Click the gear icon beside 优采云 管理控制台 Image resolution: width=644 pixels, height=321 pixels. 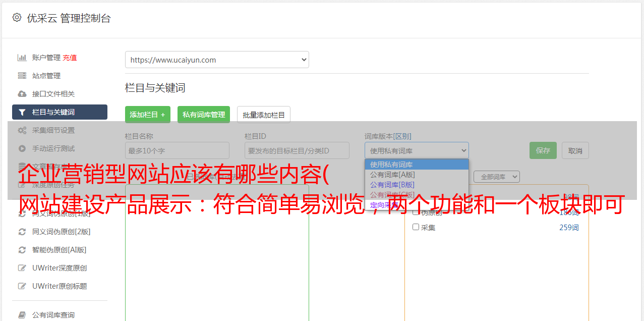(x=17, y=18)
